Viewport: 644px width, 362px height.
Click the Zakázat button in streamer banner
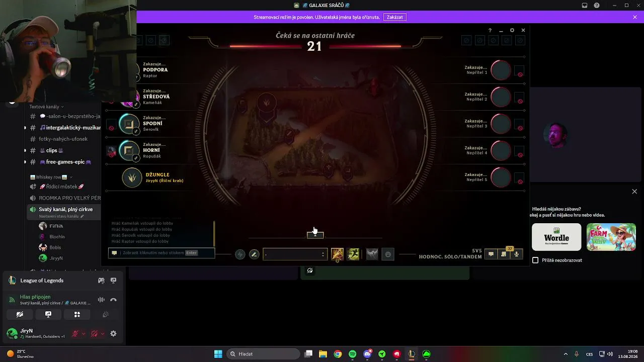pyautogui.click(x=394, y=17)
